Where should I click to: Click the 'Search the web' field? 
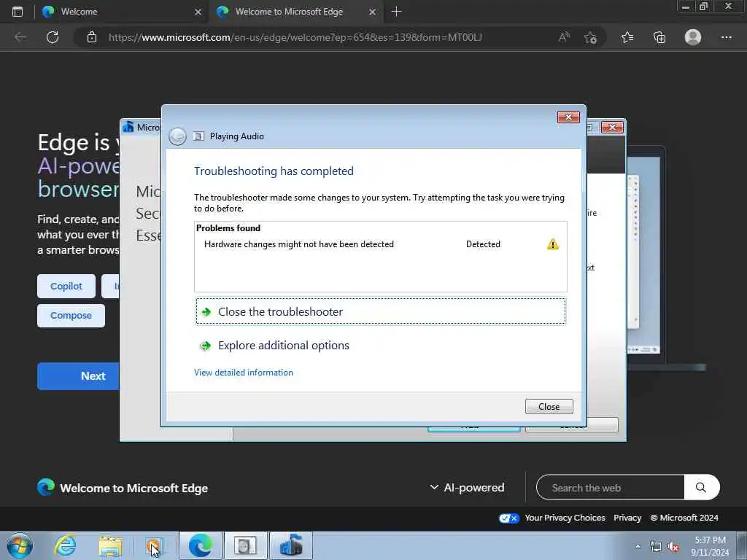pos(611,488)
